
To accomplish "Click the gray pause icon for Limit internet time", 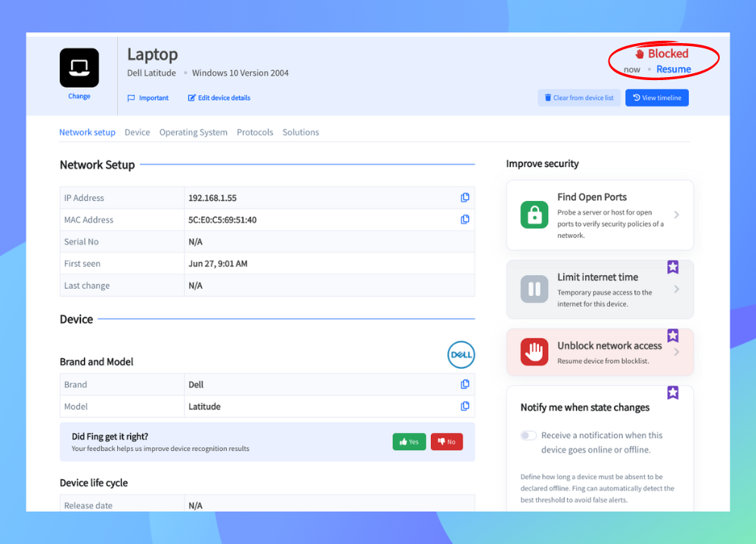I will (534, 289).
